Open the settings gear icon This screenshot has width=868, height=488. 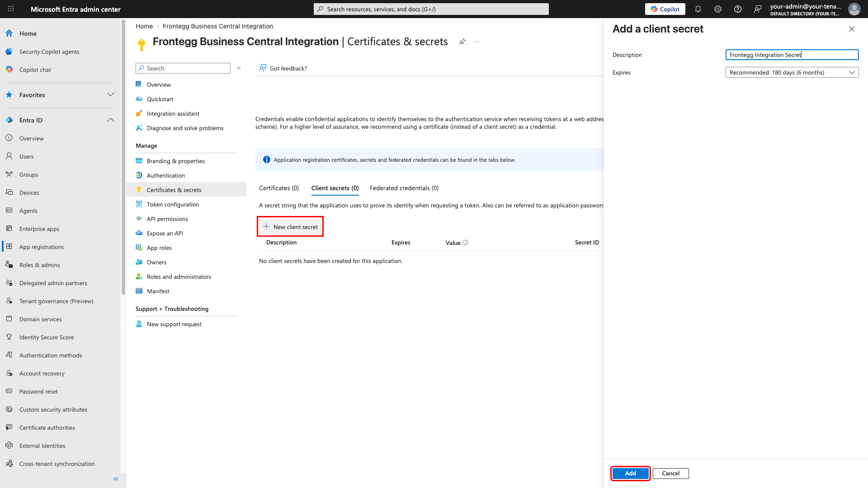718,9
